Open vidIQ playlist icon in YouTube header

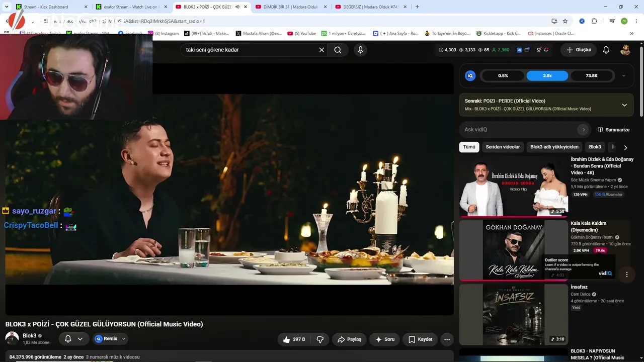527,50
